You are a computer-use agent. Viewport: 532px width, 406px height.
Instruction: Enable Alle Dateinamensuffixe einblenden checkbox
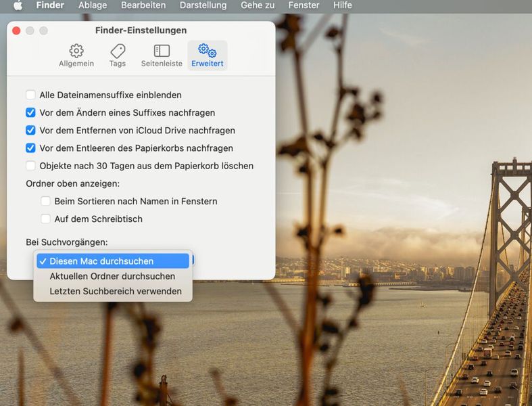[x=30, y=95]
